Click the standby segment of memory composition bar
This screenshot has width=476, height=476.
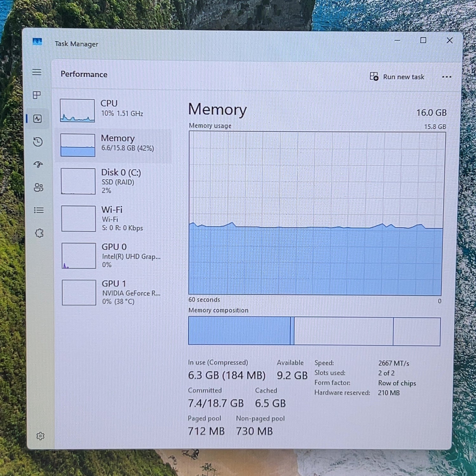pyautogui.click(x=343, y=331)
